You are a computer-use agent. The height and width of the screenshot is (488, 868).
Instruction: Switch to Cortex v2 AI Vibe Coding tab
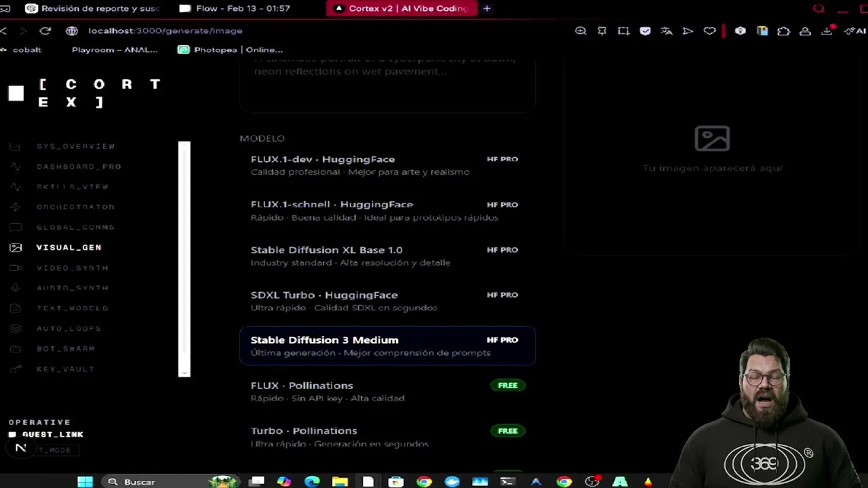click(402, 8)
